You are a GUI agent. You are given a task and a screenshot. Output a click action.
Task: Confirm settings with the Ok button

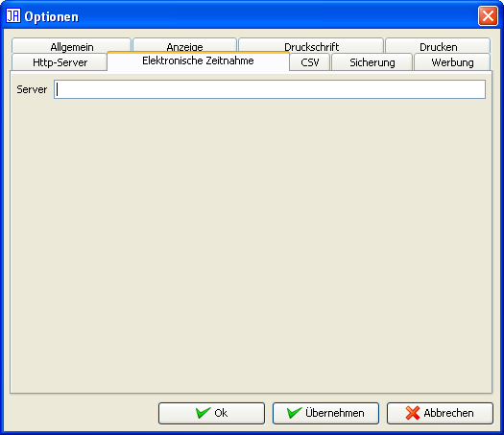tap(211, 413)
